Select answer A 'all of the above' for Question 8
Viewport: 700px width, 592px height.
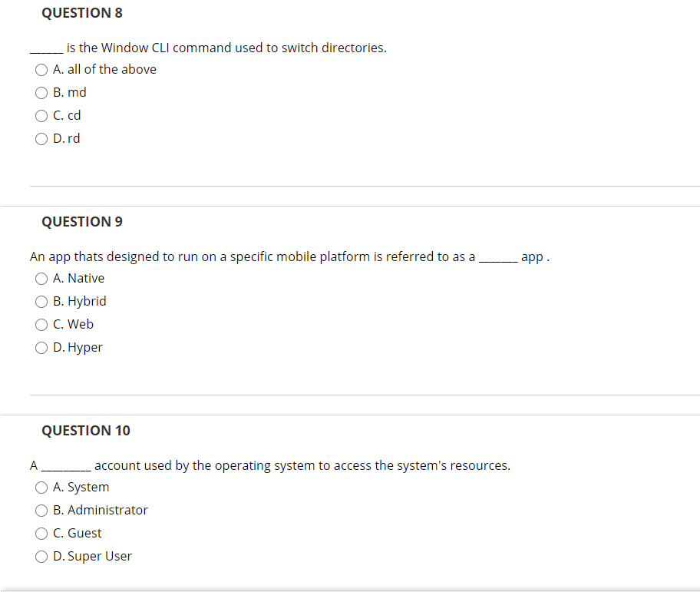[x=41, y=69]
